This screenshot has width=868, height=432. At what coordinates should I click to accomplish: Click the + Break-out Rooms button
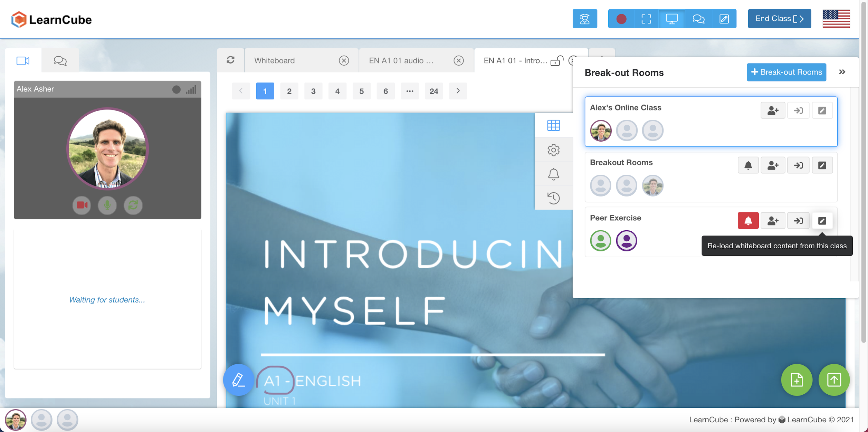[786, 72]
